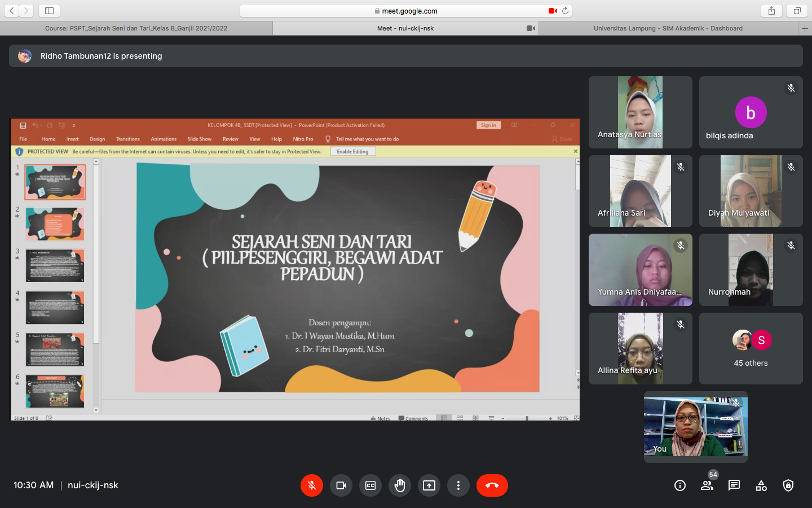Click the Present now screen share icon
The image size is (812, 508).
point(429,485)
